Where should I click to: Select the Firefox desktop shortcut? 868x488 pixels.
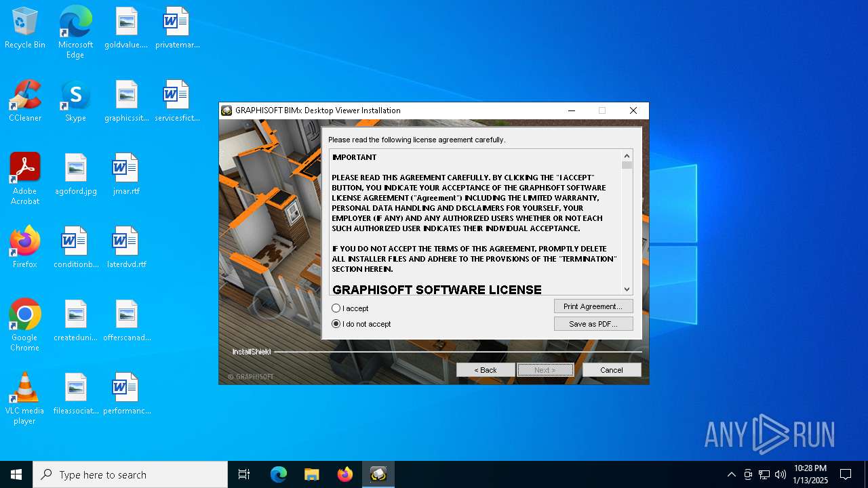pos(25,248)
